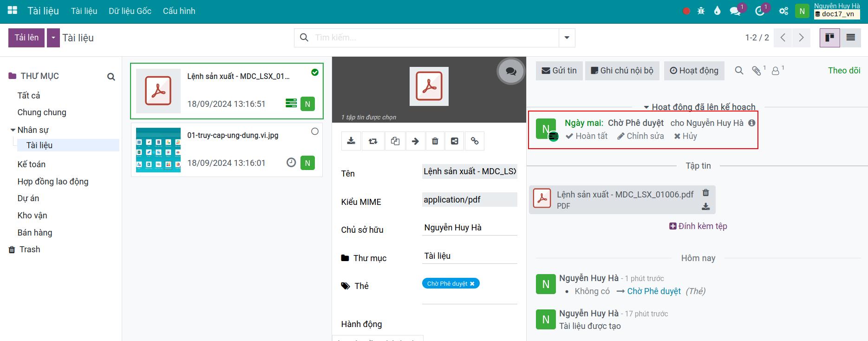Select the Tất cả folder
The image size is (868, 341).
point(29,96)
